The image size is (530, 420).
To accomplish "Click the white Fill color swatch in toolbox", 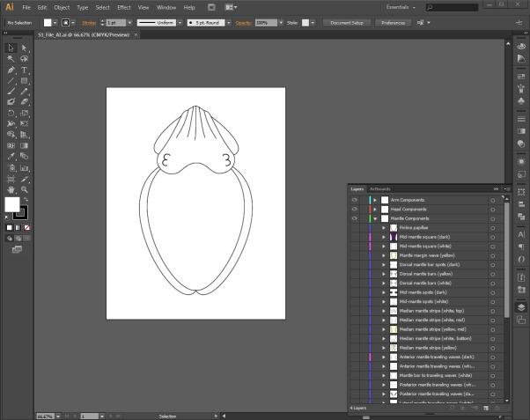I will (12, 204).
